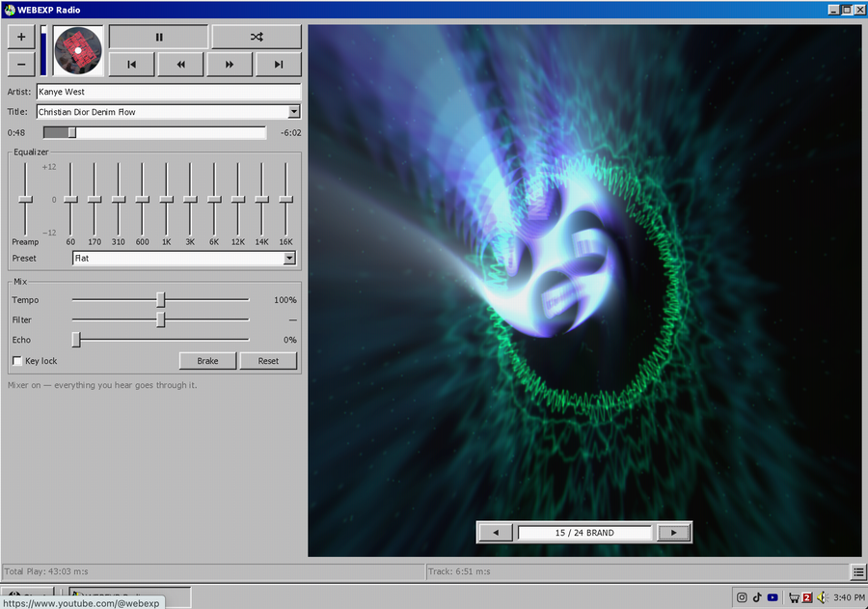Click the Filter slider
Viewport: 868px width, 609px height.
160,319
